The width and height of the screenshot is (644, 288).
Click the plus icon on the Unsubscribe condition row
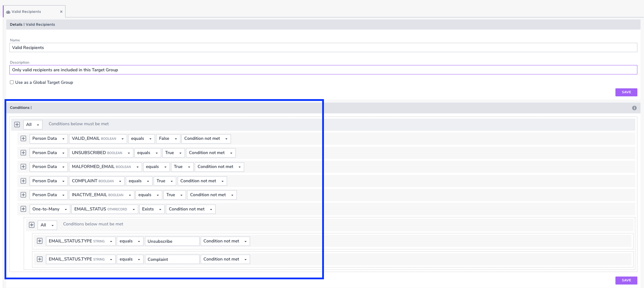(x=40, y=241)
